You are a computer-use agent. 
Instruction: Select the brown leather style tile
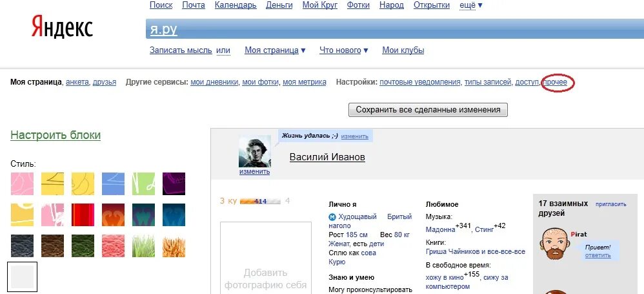pyautogui.click(x=52, y=246)
